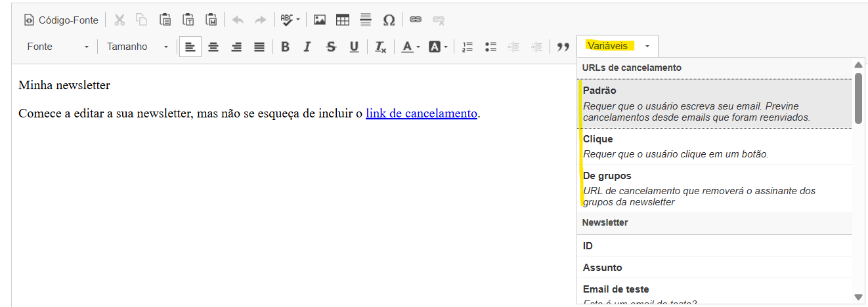Click the 'Comece a editar a sua newsletter' text
The image size is (868, 307).
(104, 113)
